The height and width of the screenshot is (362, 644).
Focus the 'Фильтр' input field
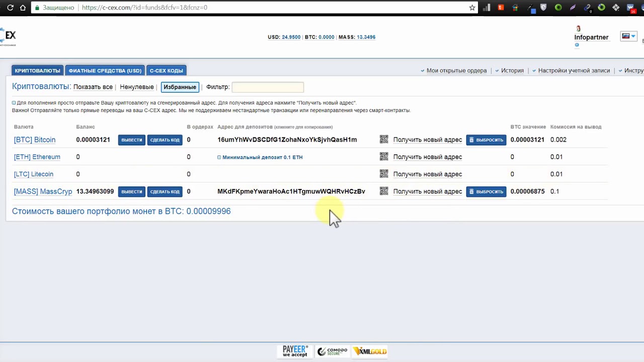tap(268, 87)
